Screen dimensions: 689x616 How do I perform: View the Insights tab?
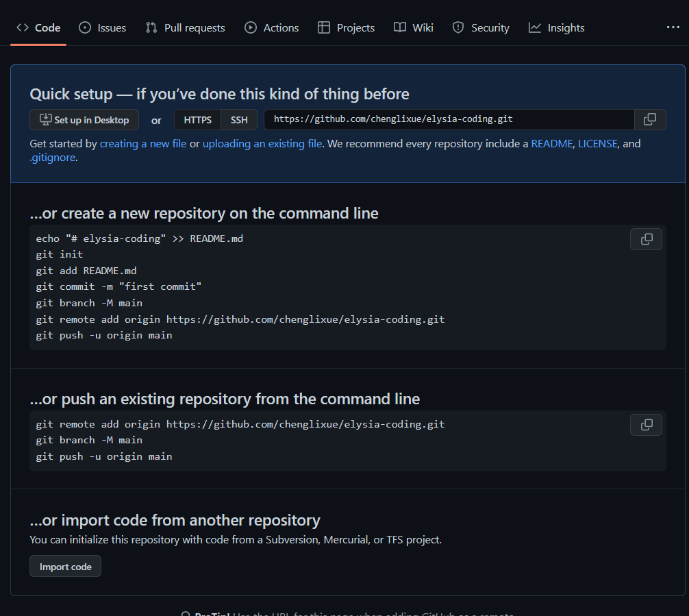point(557,28)
